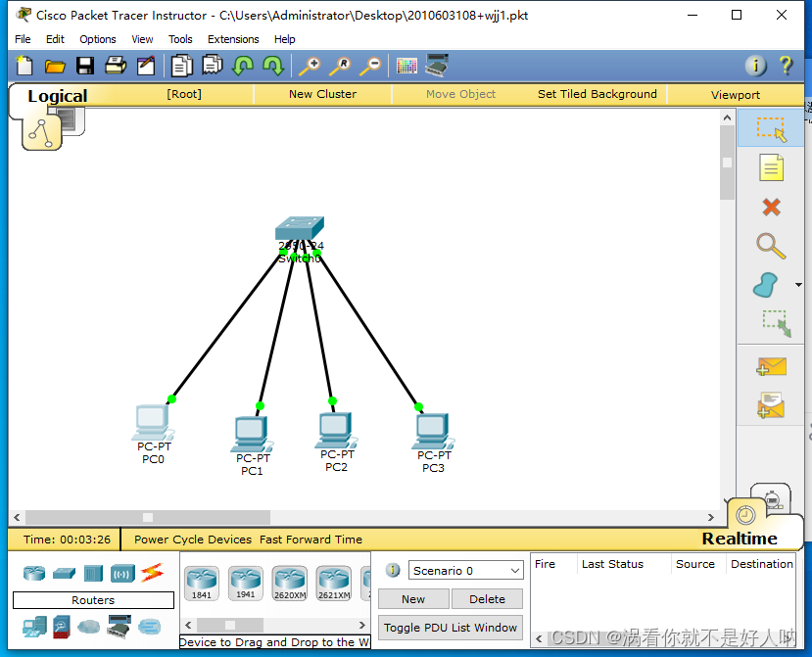Click the New scenario button
Viewport: 812px width, 657px height.
413,599
